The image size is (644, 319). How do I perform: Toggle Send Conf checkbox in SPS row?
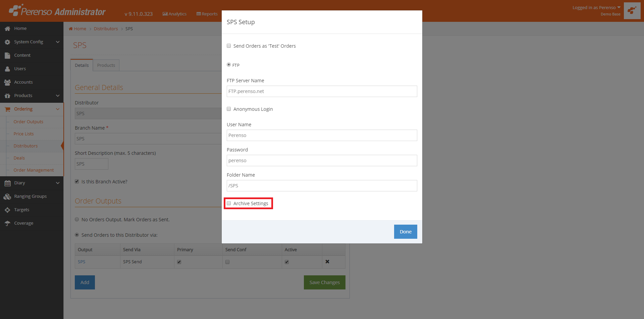click(x=227, y=262)
